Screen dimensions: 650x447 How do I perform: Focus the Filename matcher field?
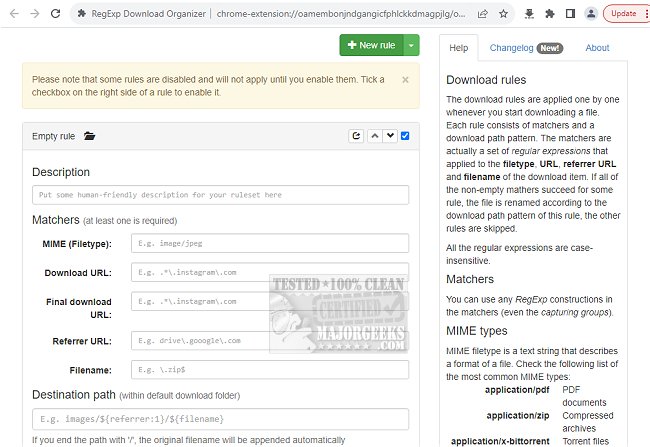tap(270, 370)
